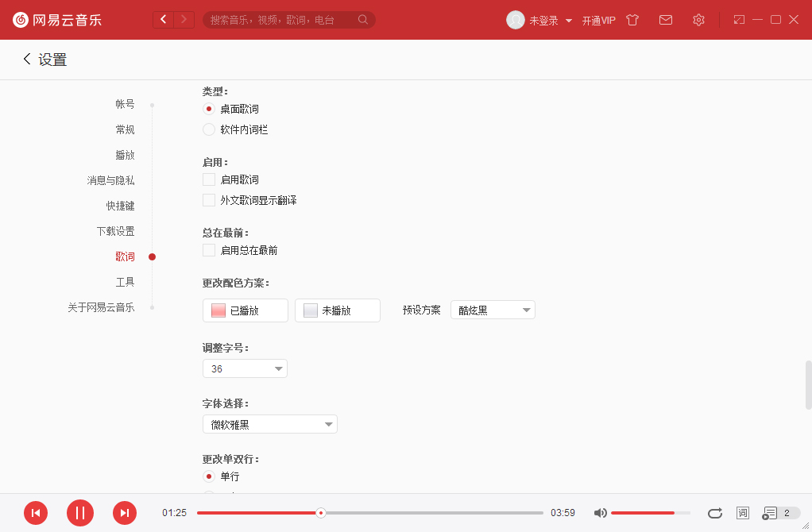Open the font size 36 dropdown
The image size is (812, 532).
click(x=245, y=368)
